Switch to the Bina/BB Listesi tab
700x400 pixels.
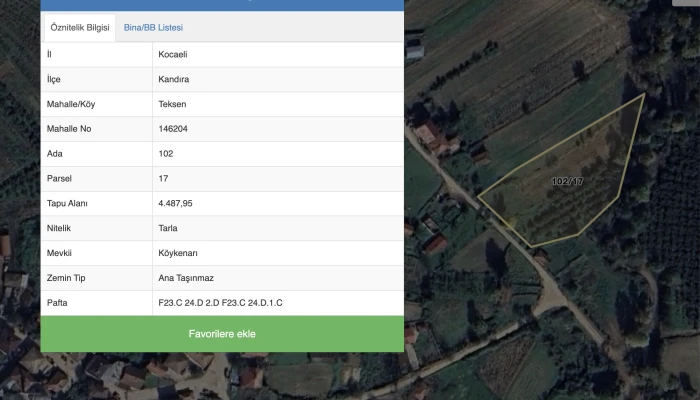(x=153, y=28)
